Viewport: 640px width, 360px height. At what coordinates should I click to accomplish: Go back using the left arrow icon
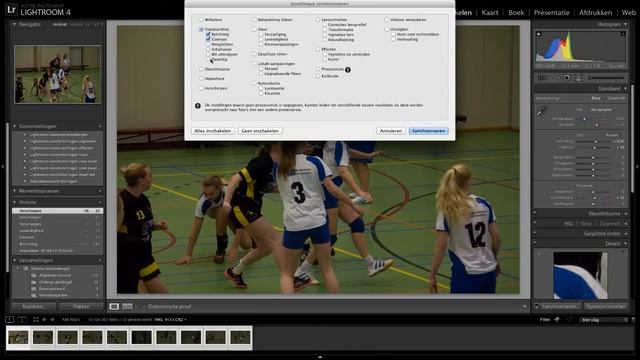(44, 320)
